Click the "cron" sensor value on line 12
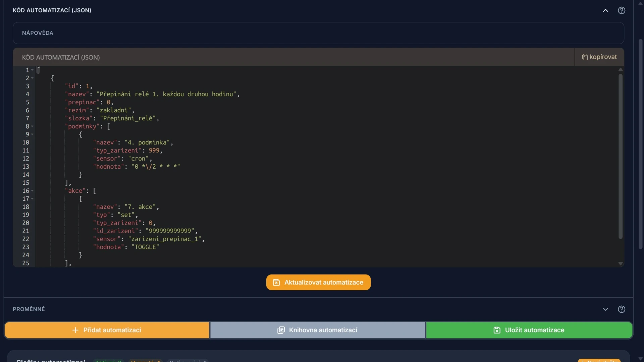Screen dimensions: 644x362 pos(138,159)
